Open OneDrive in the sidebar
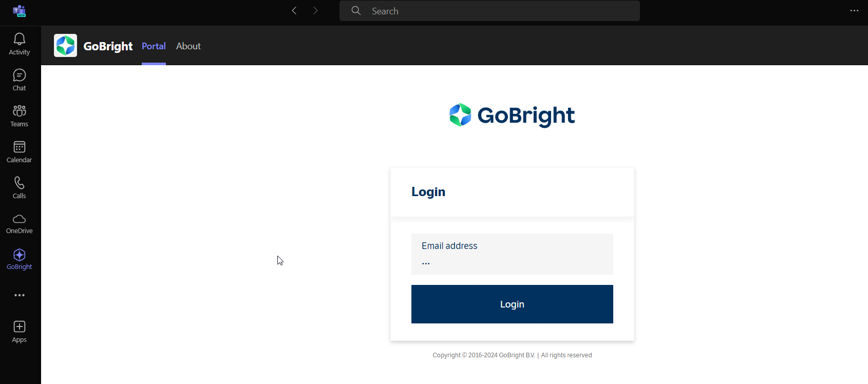Image resolution: width=868 pixels, height=384 pixels. [20, 224]
